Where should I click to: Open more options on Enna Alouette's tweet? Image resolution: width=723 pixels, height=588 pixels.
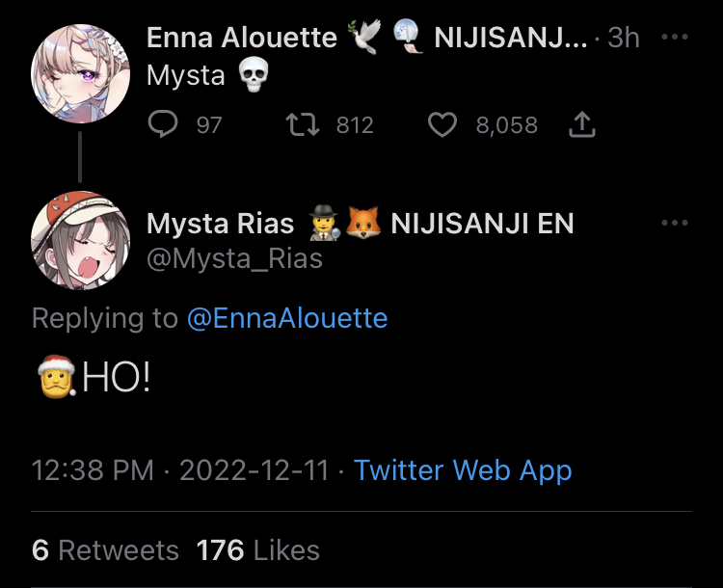pyautogui.click(x=675, y=38)
